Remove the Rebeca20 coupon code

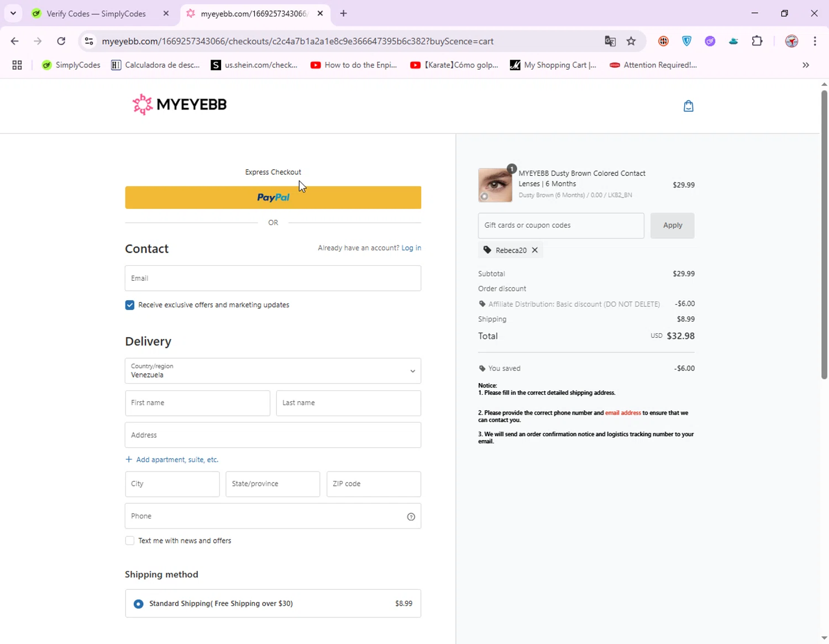click(535, 250)
